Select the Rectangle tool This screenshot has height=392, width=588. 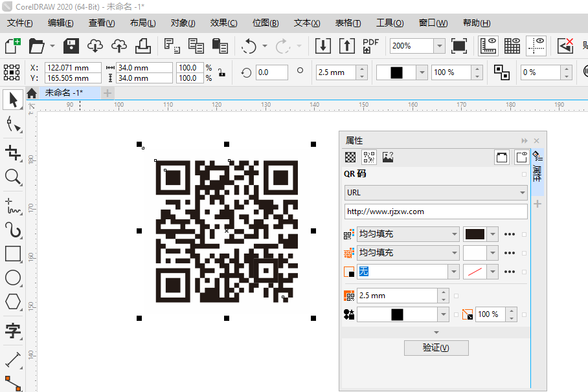click(13, 254)
